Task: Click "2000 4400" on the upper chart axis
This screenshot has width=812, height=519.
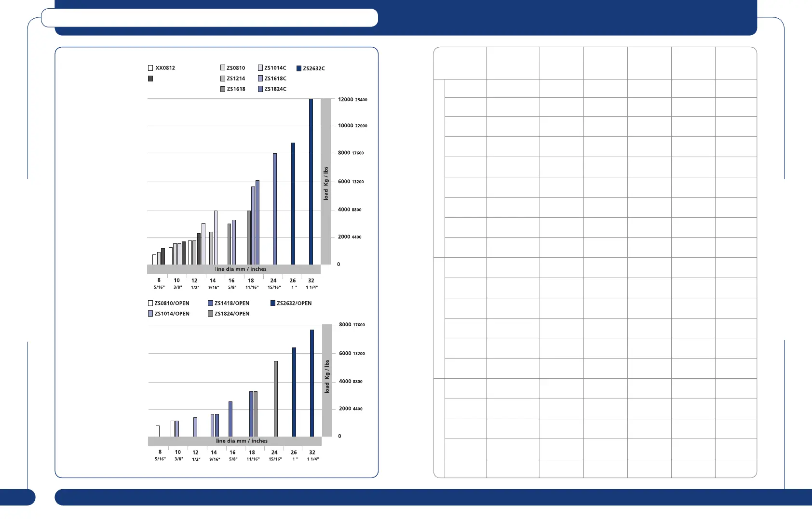Action: (350, 237)
